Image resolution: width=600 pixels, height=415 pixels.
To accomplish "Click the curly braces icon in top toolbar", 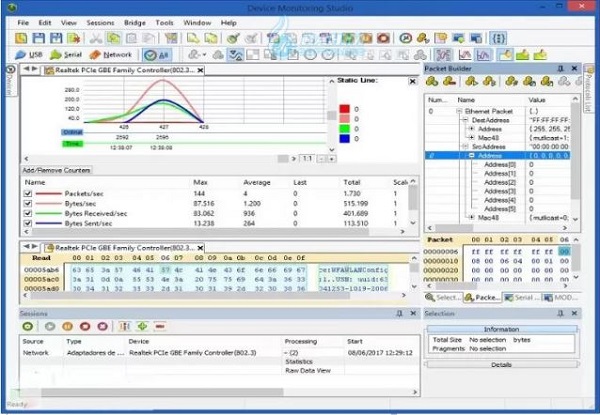I will pos(498,38).
